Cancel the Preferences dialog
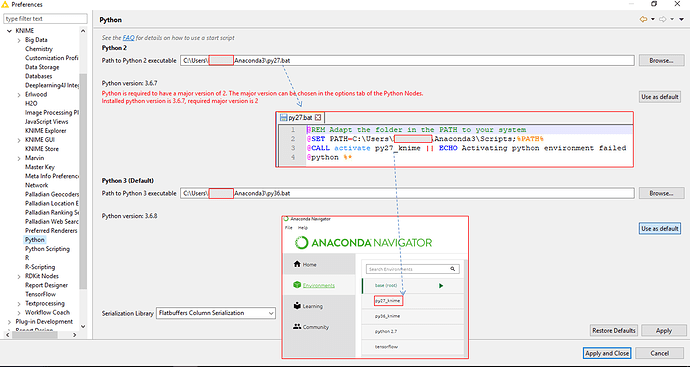The height and width of the screenshot is (367, 690). pyautogui.click(x=659, y=353)
